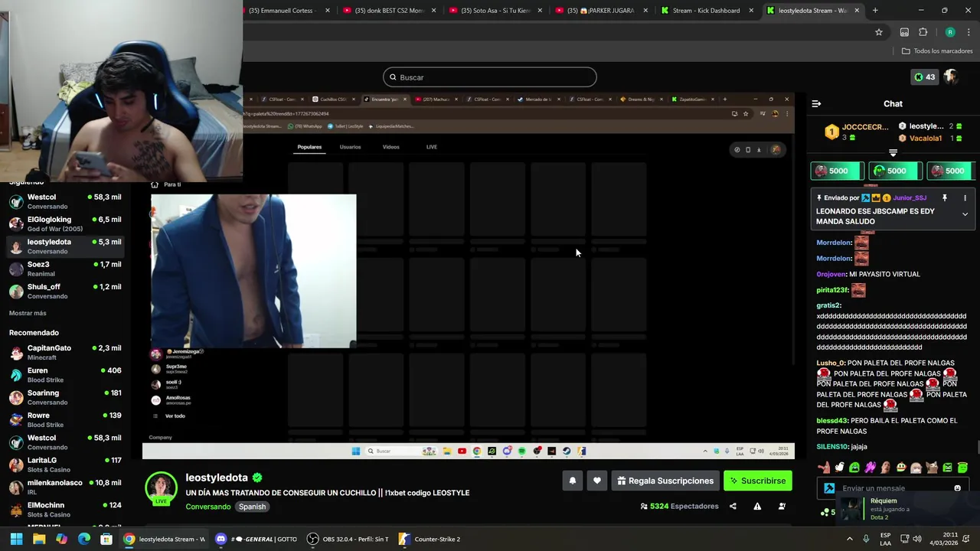The image size is (980, 551).
Task: Click blessd43 username in chat
Action: click(832, 421)
